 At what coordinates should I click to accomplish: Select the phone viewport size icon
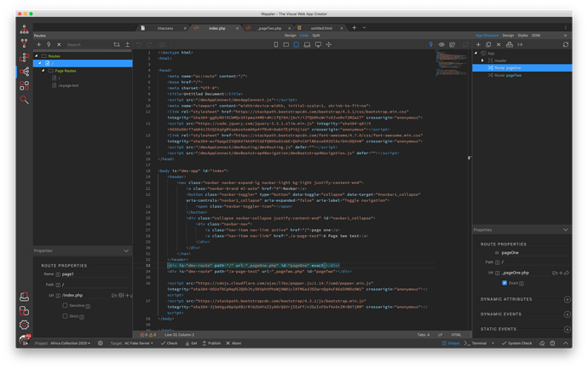[276, 44]
